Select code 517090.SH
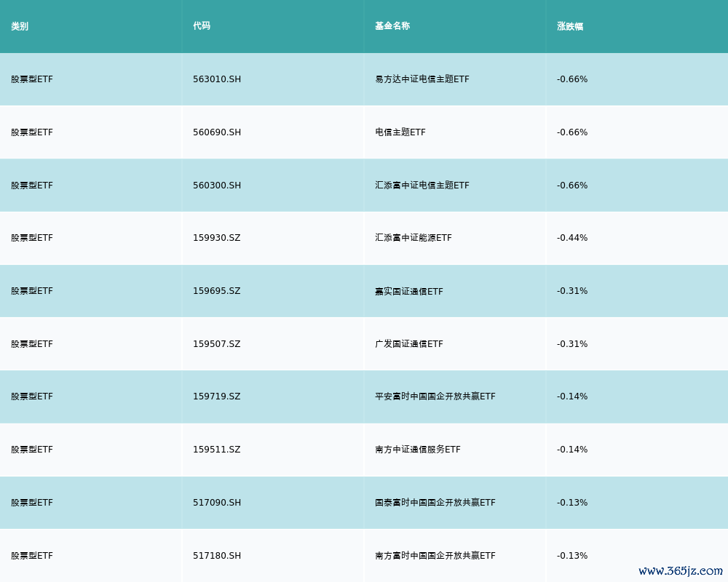This screenshot has width=728, height=582. pos(217,503)
